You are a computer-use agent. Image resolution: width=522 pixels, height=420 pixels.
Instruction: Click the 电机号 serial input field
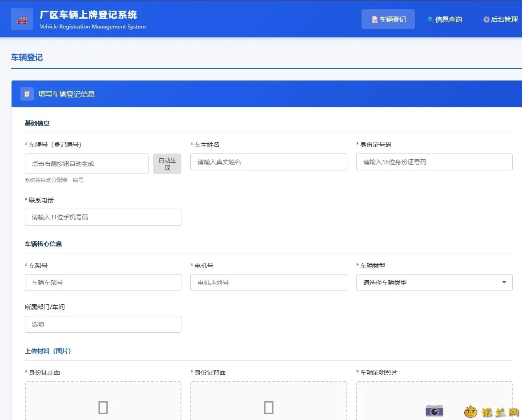coord(269,283)
